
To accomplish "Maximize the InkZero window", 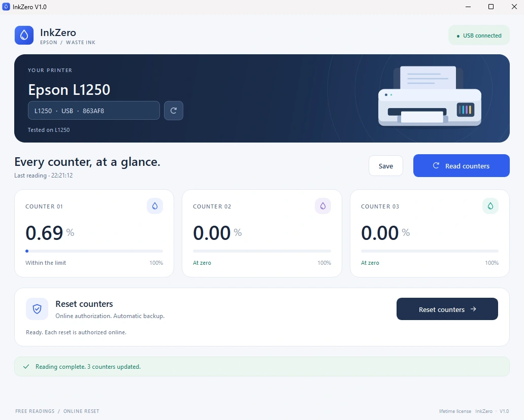I will [x=491, y=7].
